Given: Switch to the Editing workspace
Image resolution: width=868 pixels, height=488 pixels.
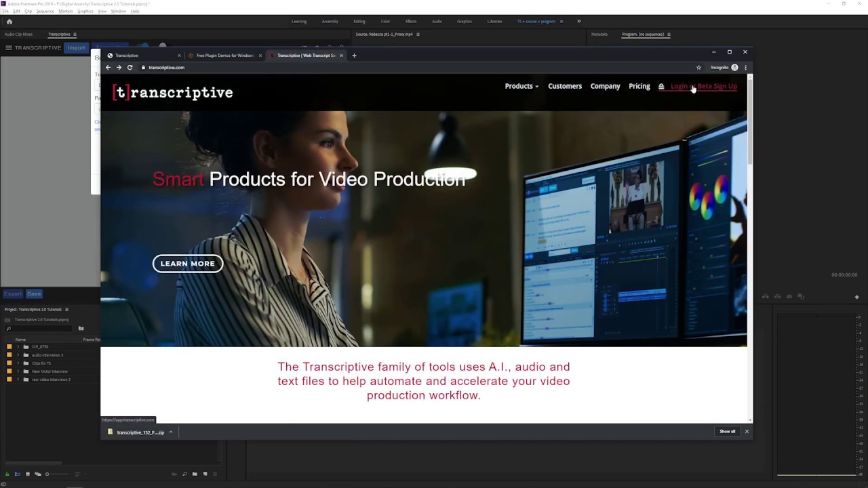Looking at the screenshot, I should [359, 21].
